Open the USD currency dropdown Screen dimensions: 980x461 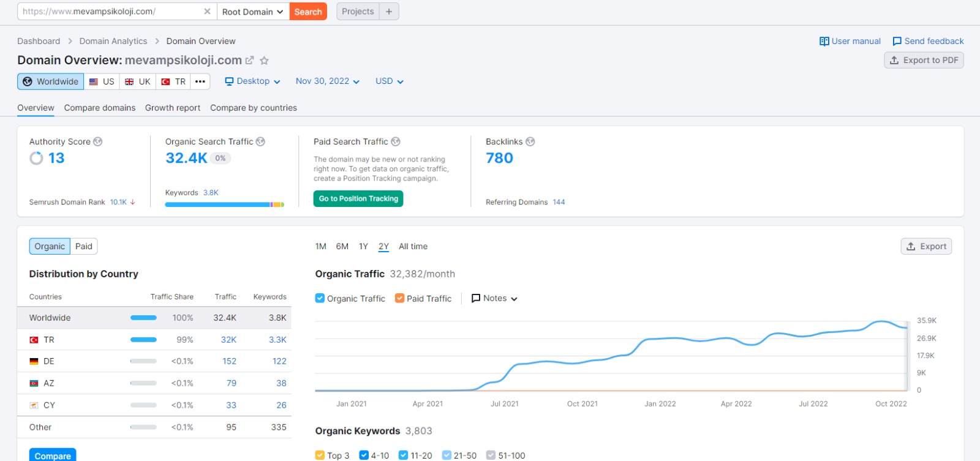(x=390, y=81)
